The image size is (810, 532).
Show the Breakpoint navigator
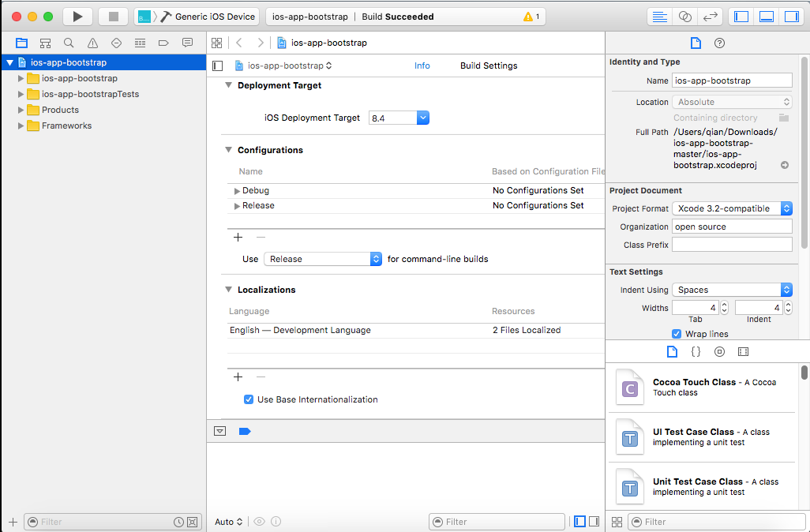[x=163, y=43]
